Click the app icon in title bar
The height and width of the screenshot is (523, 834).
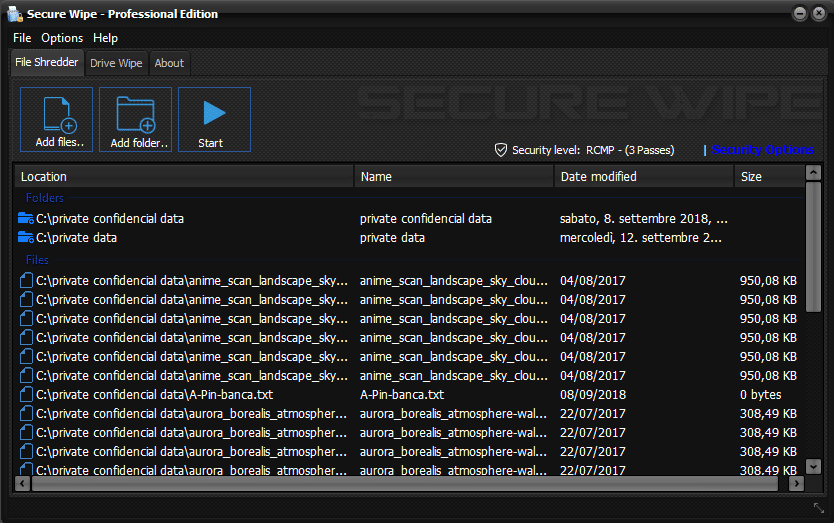[15, 14]
